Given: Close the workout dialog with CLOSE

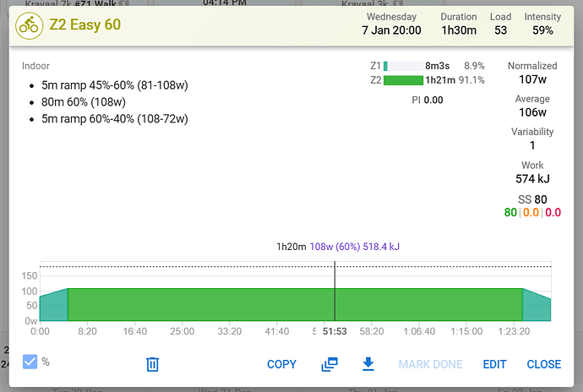Looking at the screenshot, I should [x=543, y=364].
